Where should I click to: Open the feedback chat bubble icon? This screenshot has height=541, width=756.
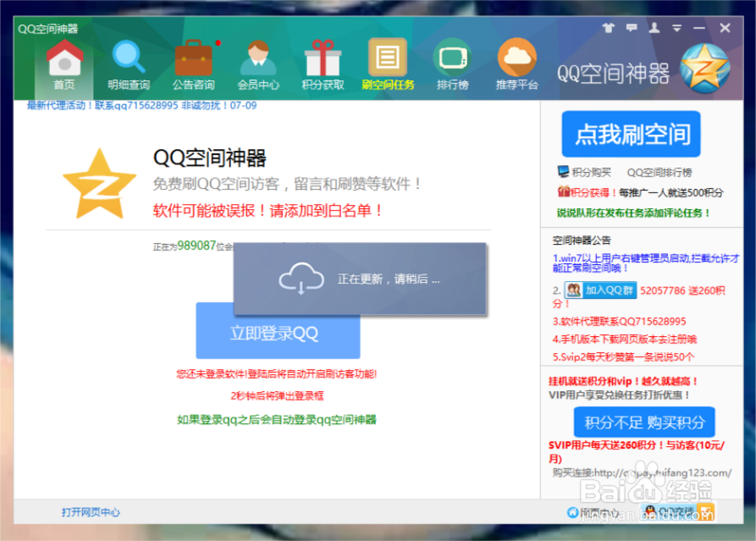(632, 27)
